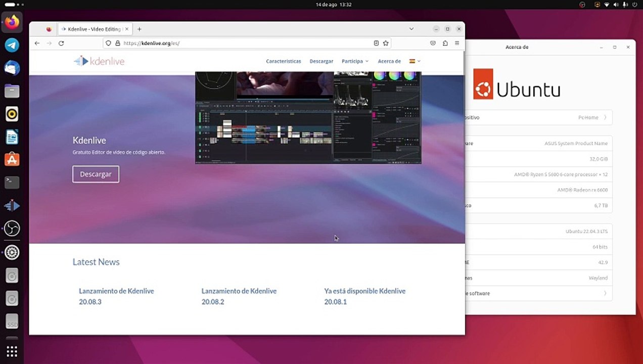The image size is (643, 364).
Task: Show Applications grid in the dock
Action: click(12, 351)
